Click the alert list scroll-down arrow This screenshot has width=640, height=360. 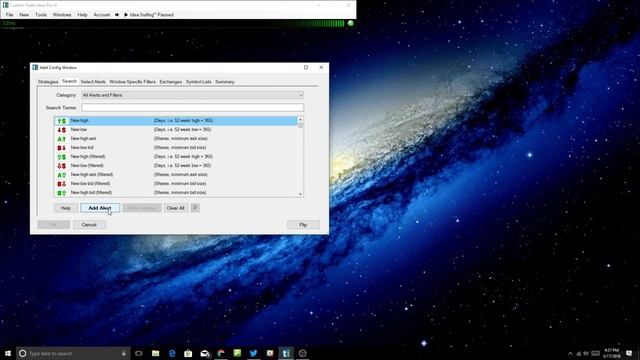coord(300,194)
